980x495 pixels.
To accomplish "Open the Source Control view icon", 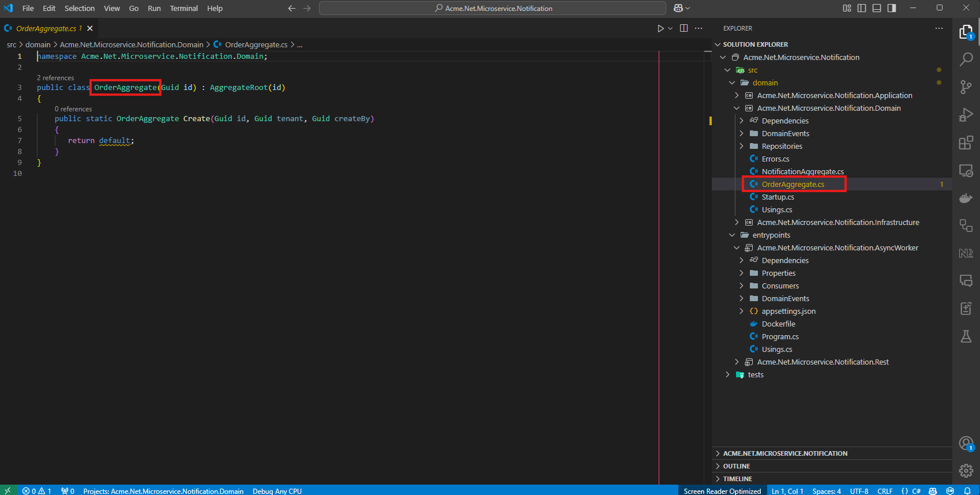I will [966, 87].
